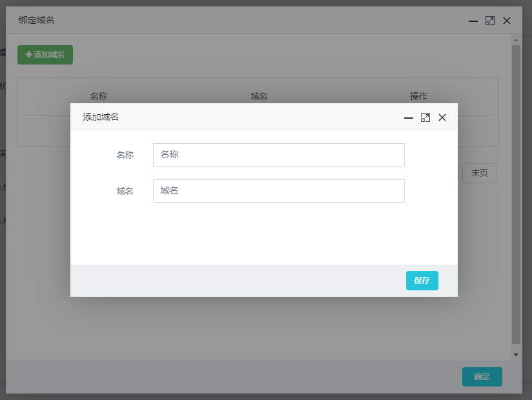Click the 绑定域名 window title text
Screen dimensions: 532x400
(x=36, y=21)
